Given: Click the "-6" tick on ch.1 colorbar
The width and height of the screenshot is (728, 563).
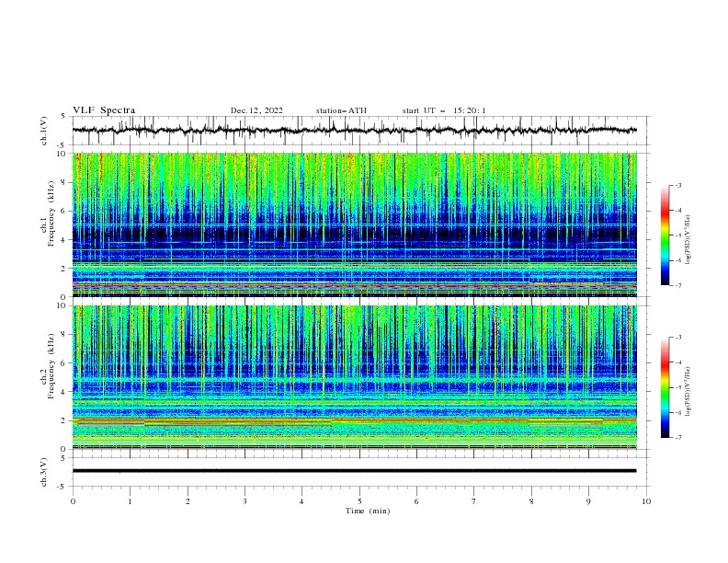Looking at the screenshot, I should click(x=677, y=260).
